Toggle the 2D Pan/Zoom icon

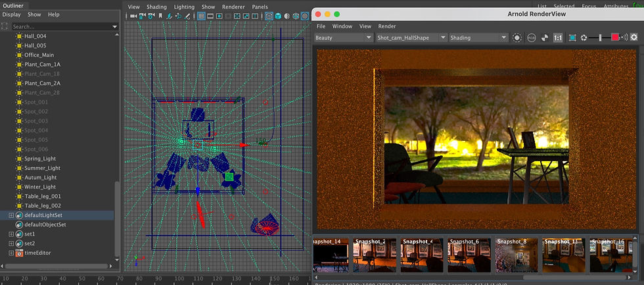(178, 16)
